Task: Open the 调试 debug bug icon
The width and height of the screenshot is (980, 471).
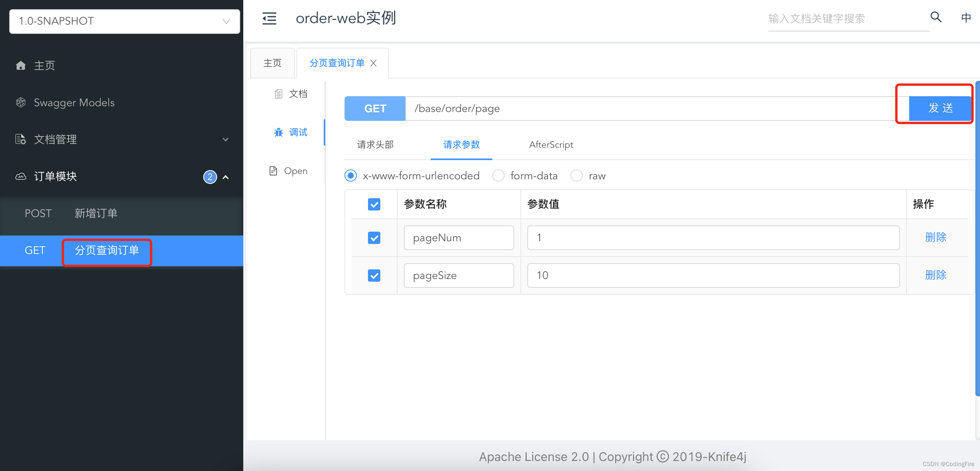Action: pos(279,132)
